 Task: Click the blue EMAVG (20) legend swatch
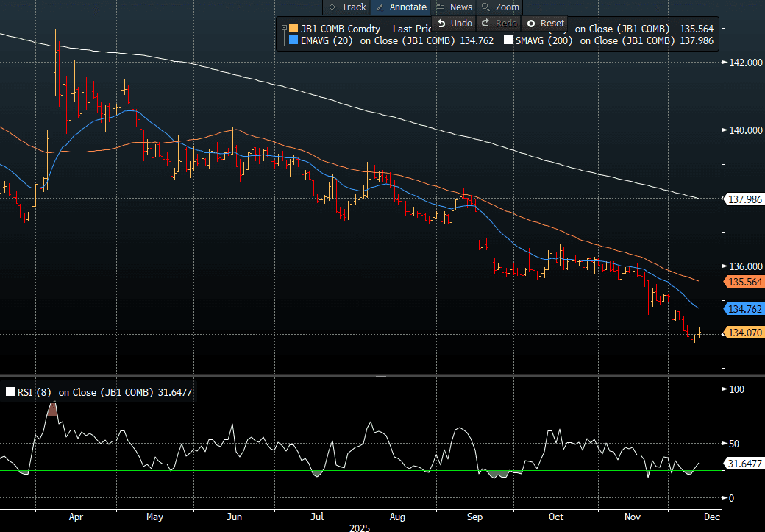[x=293, y=40]
